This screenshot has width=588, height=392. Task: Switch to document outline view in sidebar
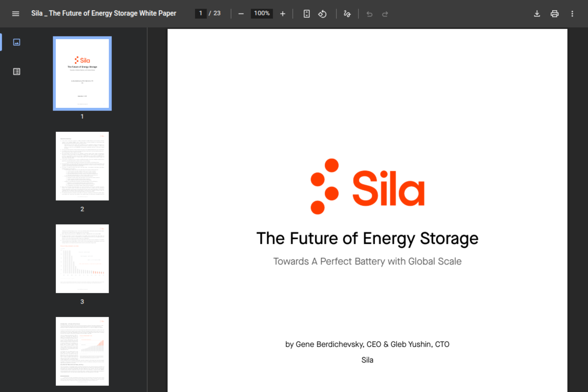click(16, 72)
